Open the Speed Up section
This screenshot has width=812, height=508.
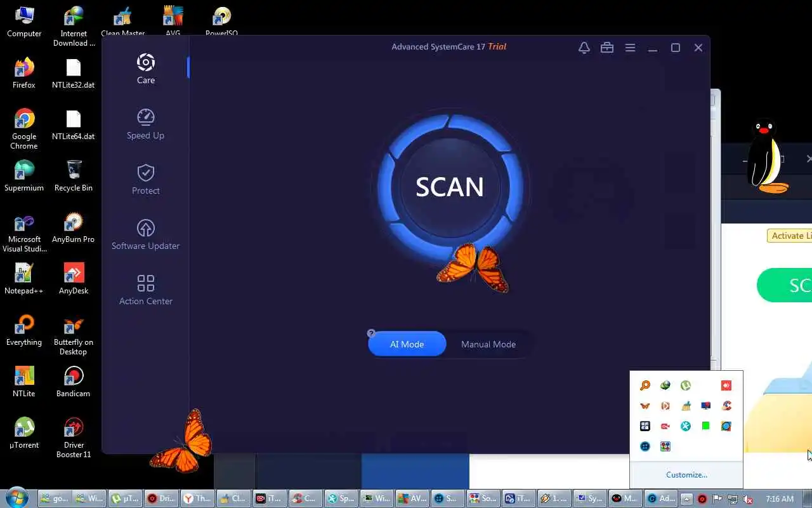pyautogui.click(x=145, y=124)
